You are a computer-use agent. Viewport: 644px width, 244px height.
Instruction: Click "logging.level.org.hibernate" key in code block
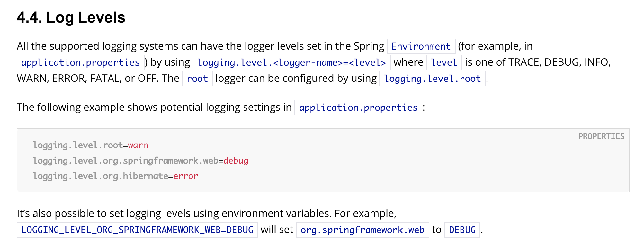pos(100,176)
